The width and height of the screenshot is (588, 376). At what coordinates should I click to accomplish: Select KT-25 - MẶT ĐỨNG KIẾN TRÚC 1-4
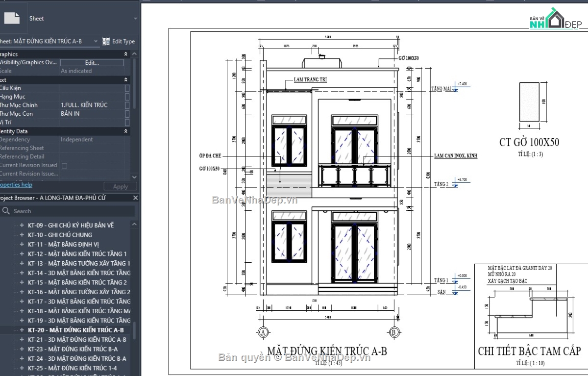click(x=72, y=368)
